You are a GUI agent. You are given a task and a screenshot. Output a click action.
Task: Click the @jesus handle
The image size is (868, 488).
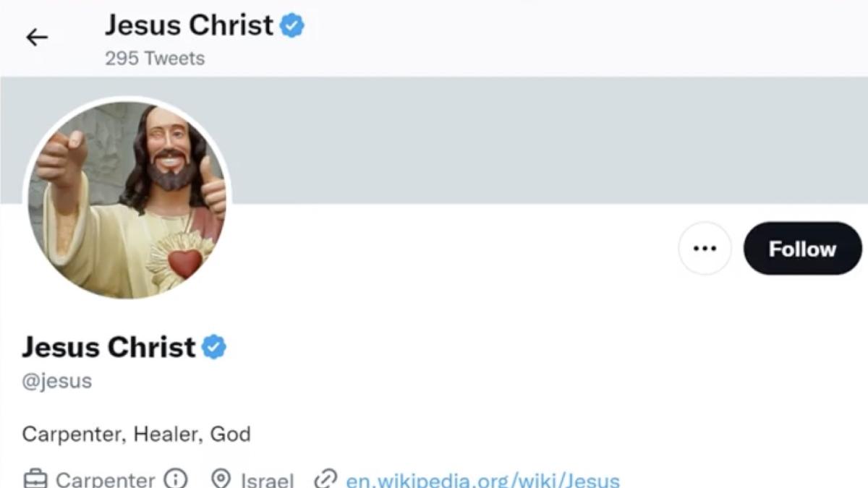pyautogui.click(x=58, y=380)
